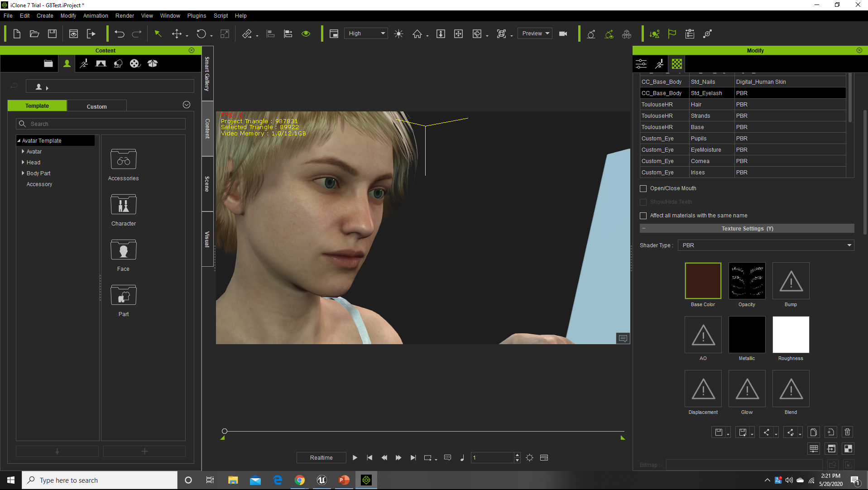
Task: Click the flag icon in toolbar
Action: click(x=672, y=34)
